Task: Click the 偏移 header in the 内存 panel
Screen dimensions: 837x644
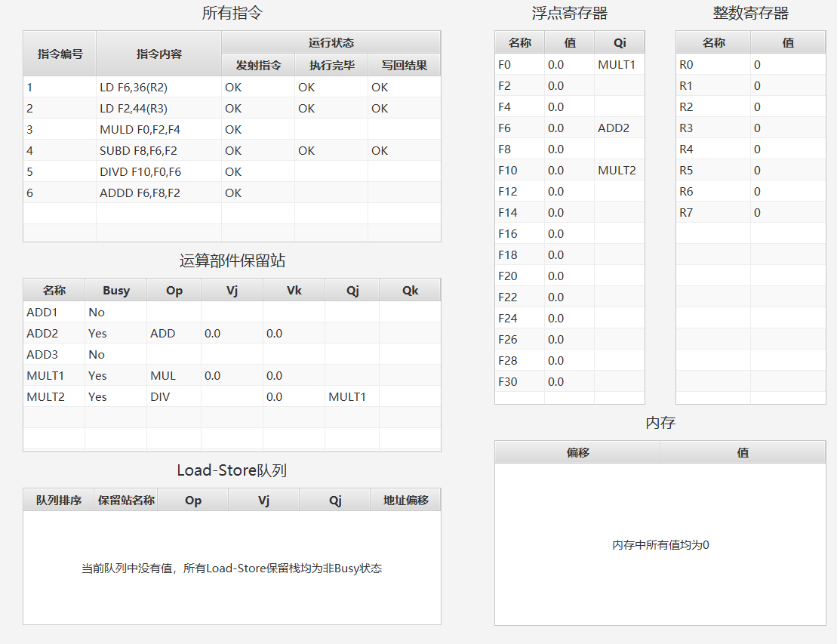Action: (x=577, y=451)
